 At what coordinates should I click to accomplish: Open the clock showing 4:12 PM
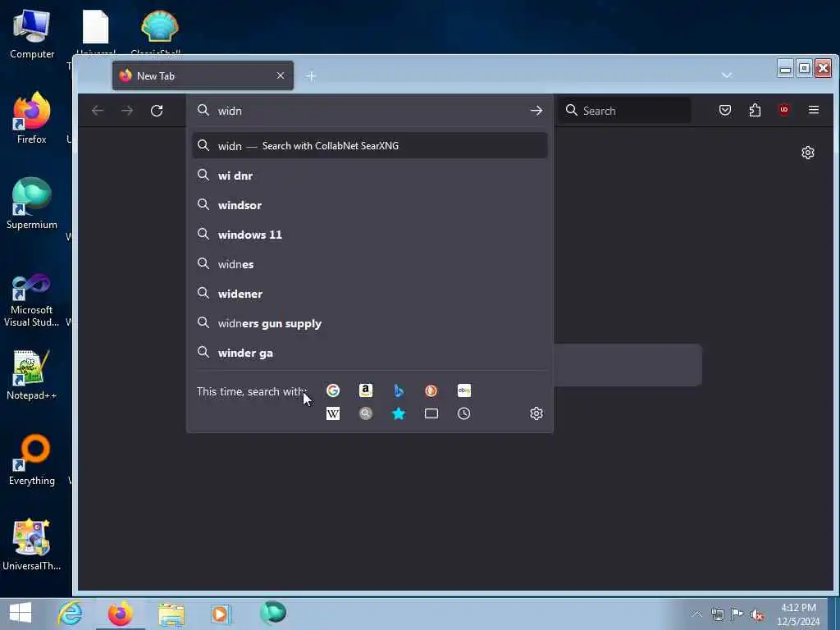coord(798,614)
